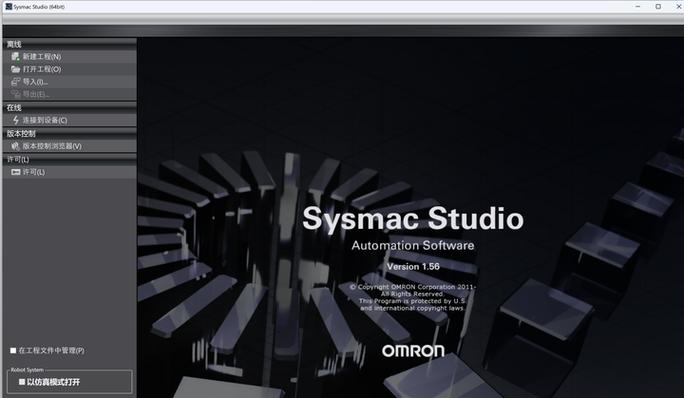The height and width of the screenshot is (398, 684).
Task: Open an existing project via 打开工程(O)
Action: (69, 69)
